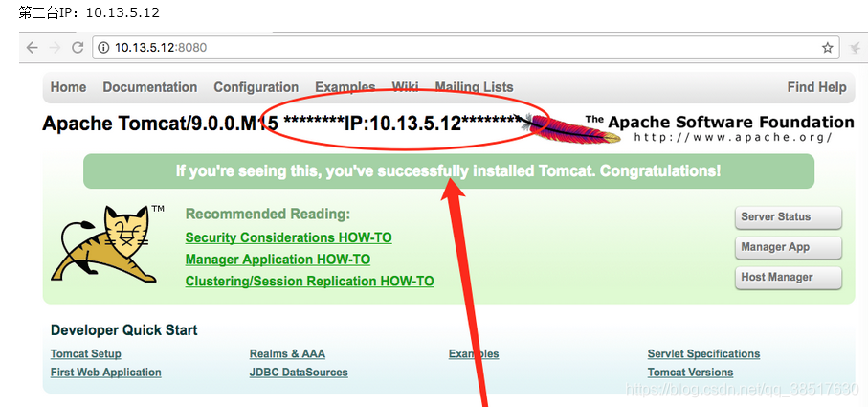Click the browser forward arrow
Screen dimensions: 868x407
point(55,48)
